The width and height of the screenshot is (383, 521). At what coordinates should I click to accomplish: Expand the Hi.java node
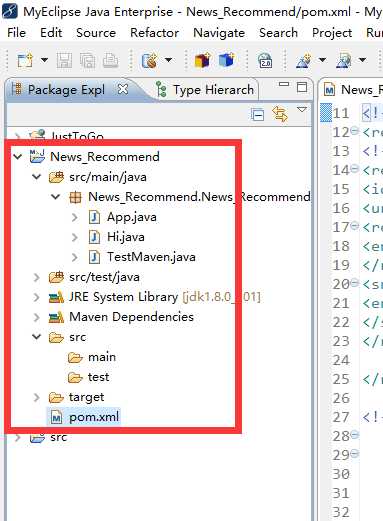75,237
